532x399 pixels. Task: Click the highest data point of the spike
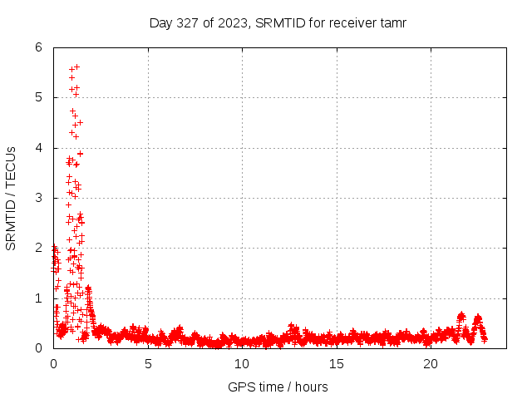pos(76,66)
